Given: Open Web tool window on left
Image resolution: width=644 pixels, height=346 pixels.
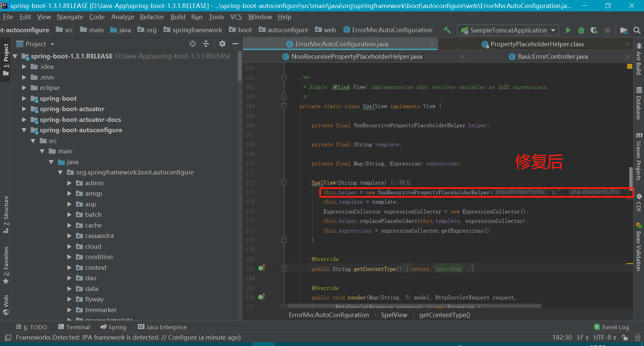Looking at the screenshot, I should click(6, 305).
